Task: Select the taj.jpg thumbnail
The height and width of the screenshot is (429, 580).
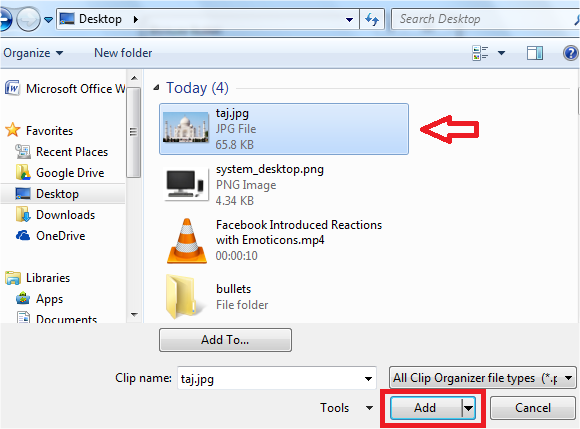Action: tap(186, 127)
